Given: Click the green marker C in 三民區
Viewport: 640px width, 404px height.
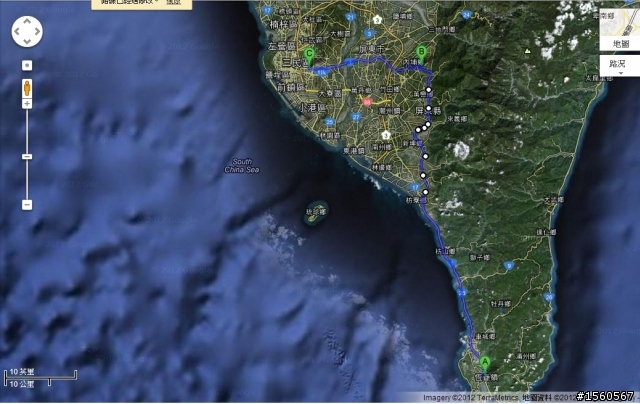Looking at the screenshot, I should tap(309, 56).
